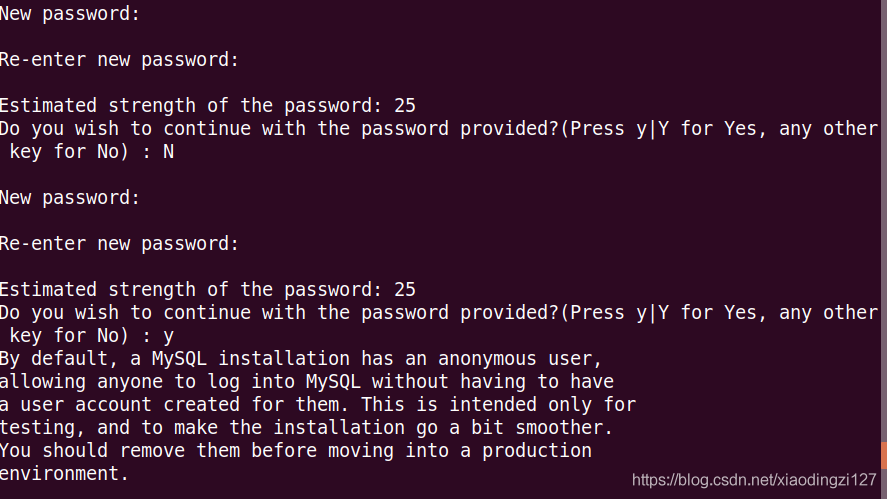Click the line 'testing, and to make the installation'
The height and width of the screenshot is (499, 887).
pos(307,428)
